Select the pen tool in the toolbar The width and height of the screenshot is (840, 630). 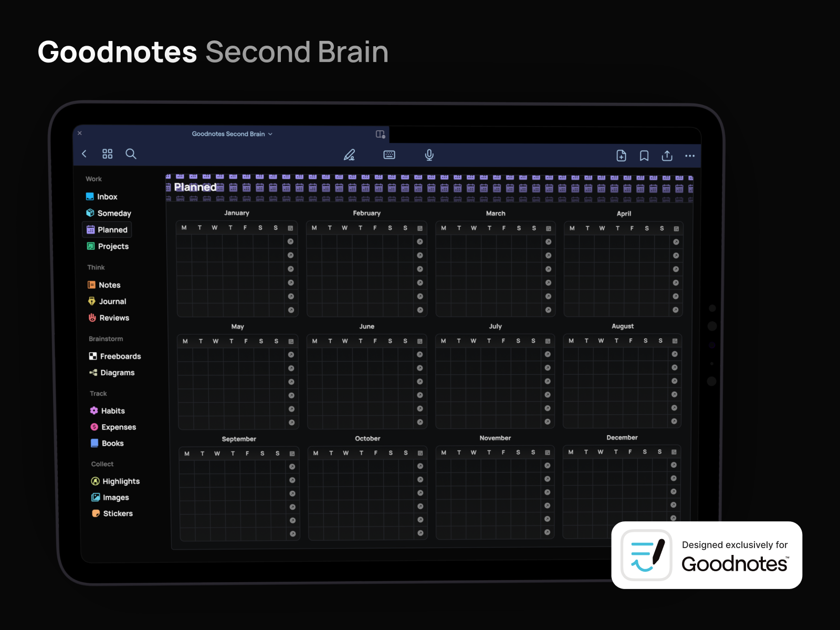pyautogui.click(x=350, y=155)
